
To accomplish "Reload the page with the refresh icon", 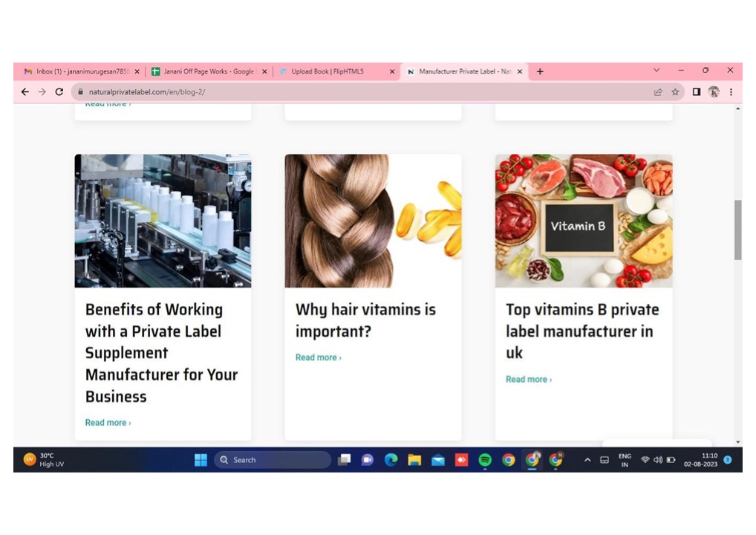I will 59,91.
